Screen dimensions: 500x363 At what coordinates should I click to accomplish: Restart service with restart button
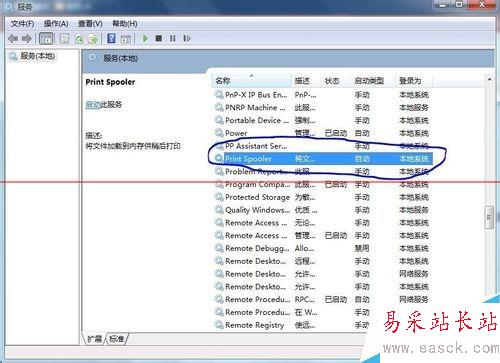click(187, 39)
